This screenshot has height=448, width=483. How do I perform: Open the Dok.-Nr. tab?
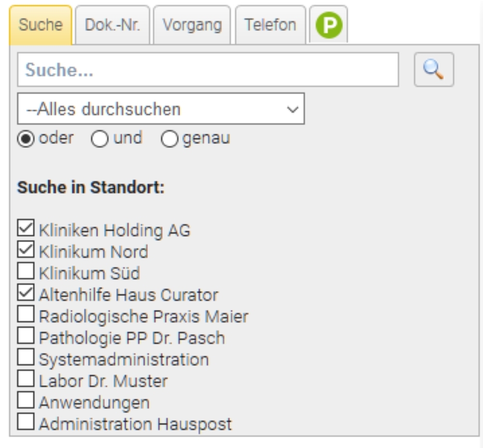pyautogui.click(x=112, y=25)
